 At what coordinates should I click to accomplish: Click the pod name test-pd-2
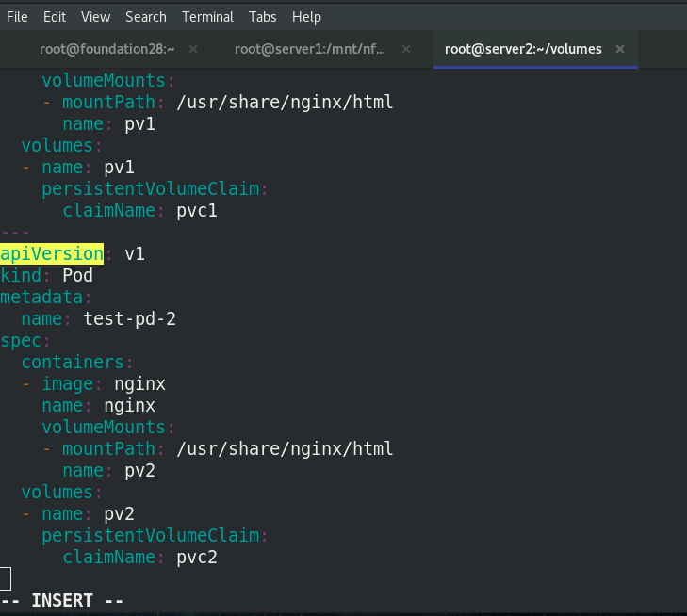pos(130,318)
